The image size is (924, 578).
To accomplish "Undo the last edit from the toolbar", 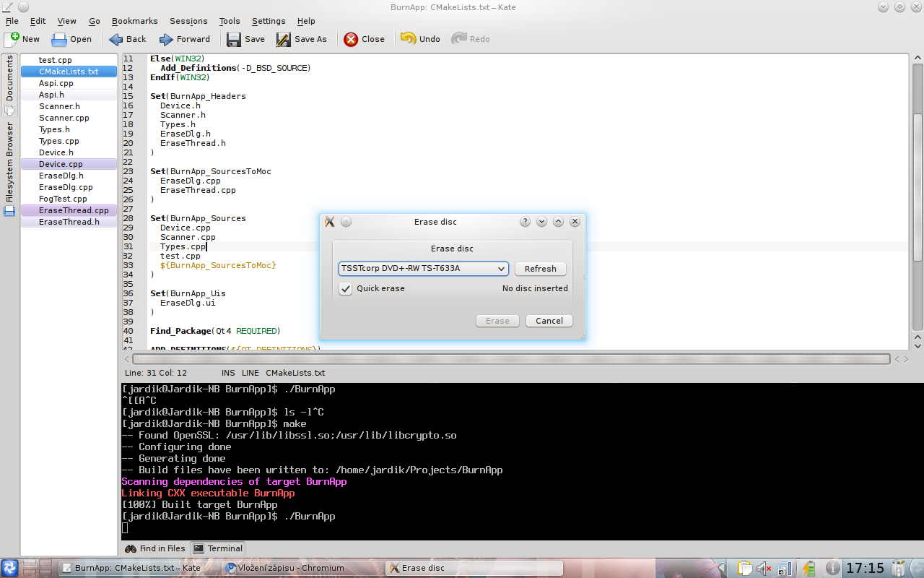I will pyautogui.click(x=420, y=39).
